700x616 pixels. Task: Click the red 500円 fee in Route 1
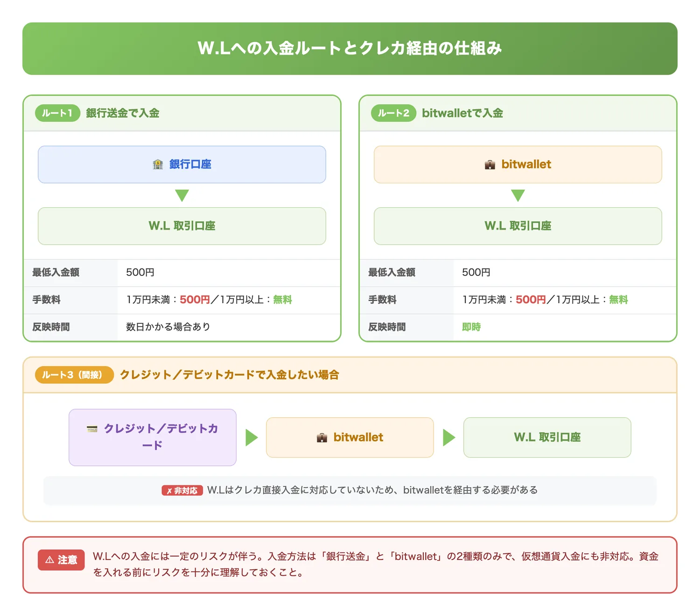tap(195, 300)
